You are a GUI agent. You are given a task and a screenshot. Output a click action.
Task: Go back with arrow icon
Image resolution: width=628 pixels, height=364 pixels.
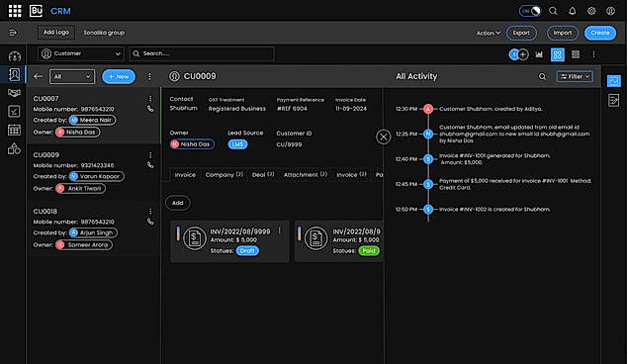(x=38, y=76)
